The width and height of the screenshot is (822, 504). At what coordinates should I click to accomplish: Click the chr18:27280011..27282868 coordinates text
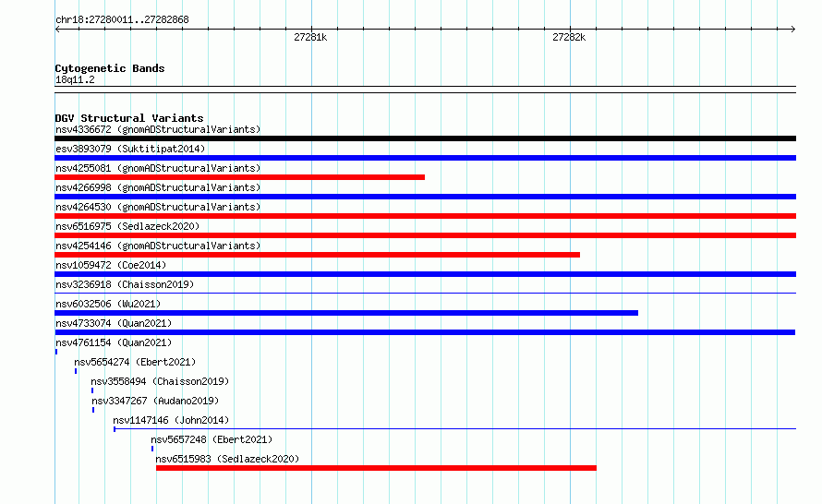122,19
